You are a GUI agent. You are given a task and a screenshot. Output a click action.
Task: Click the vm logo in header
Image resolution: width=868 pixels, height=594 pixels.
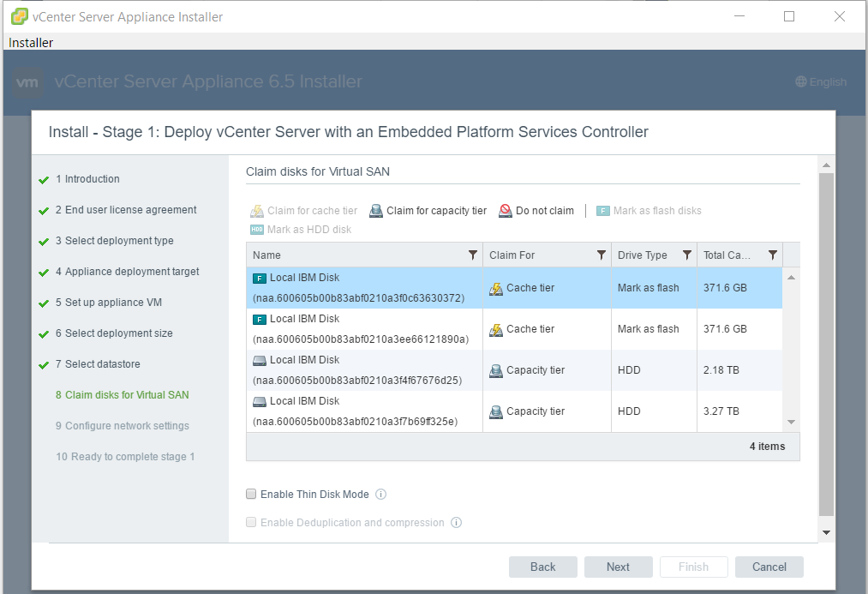click(x=27, y=82)
